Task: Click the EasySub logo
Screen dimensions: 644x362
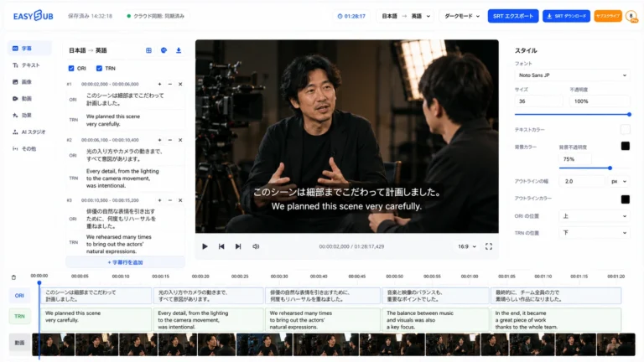Action: 34,16
